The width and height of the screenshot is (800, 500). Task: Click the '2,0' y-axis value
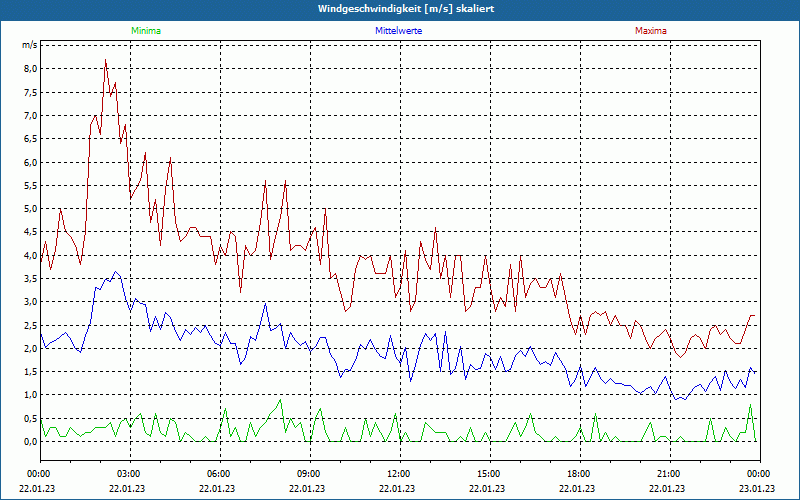(31, 348)
